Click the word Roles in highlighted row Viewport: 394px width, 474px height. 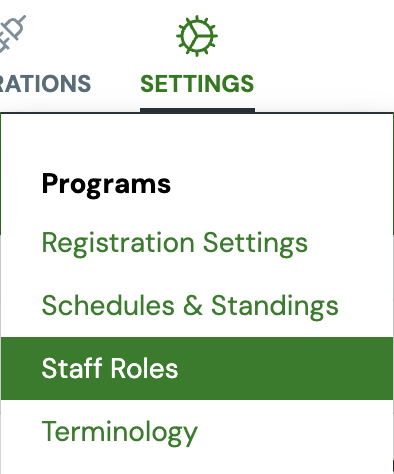coord(144,368)
